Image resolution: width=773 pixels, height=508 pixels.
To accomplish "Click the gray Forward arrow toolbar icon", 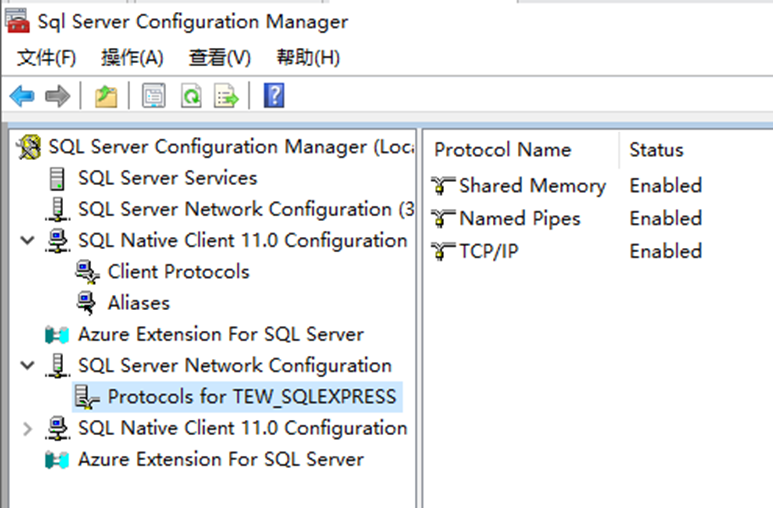I will pyautogui.click(x=58, y=96).
